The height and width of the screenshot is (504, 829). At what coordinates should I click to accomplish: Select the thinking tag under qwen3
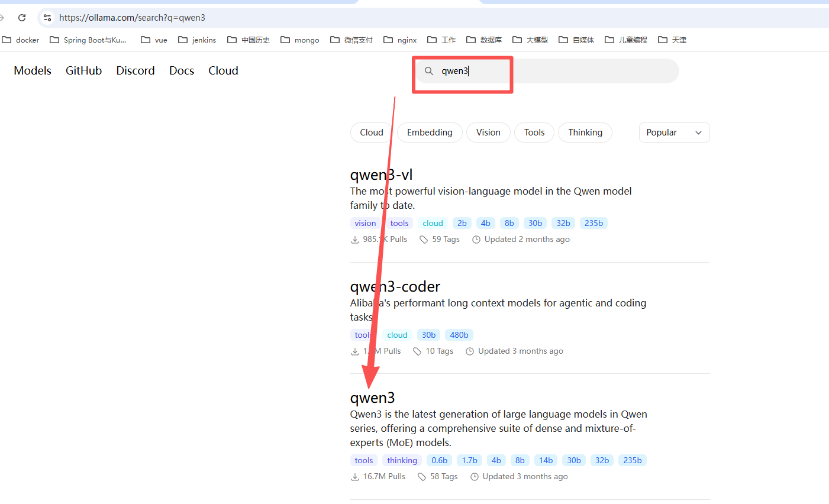(402, 460)
